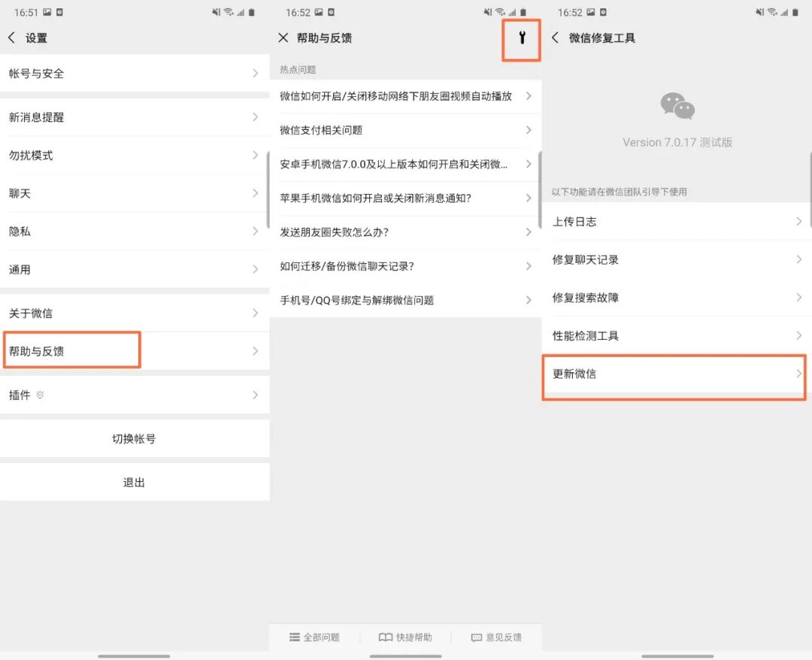Screen dimensions: 812x660
Task: Tap the 微信修复工具 title text
Action: 601,38
